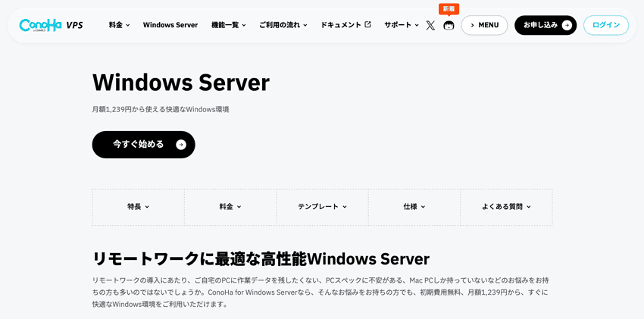Jump to the 料金 section anchor box
644x319 pixels.
point(230,207)
